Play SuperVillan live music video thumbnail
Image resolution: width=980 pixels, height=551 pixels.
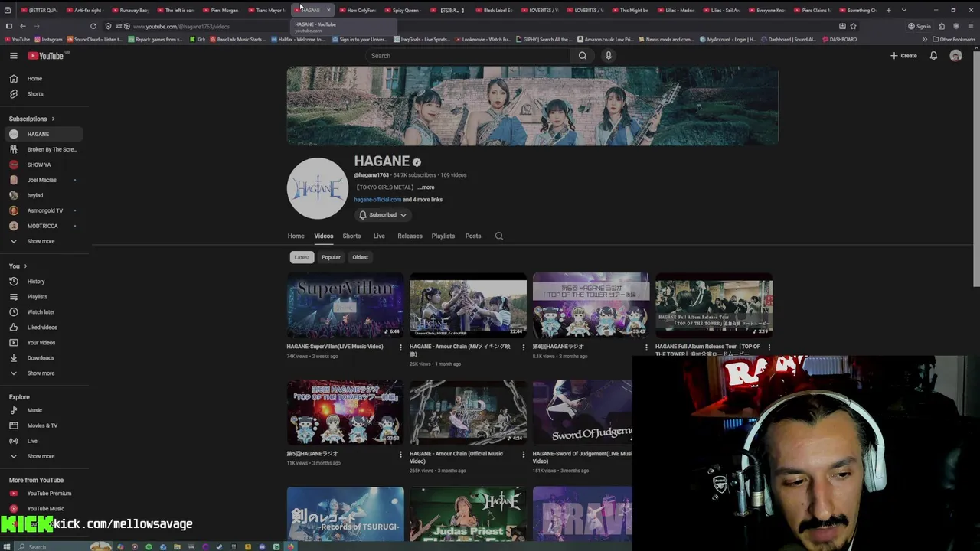(345, 305)
